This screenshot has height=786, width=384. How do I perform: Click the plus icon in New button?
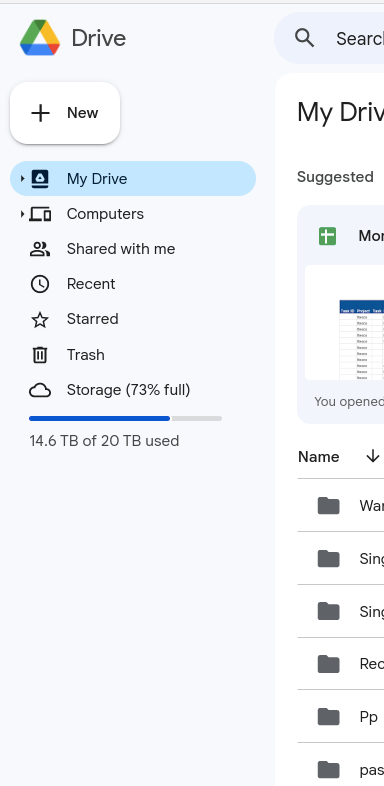click(40, 113)
